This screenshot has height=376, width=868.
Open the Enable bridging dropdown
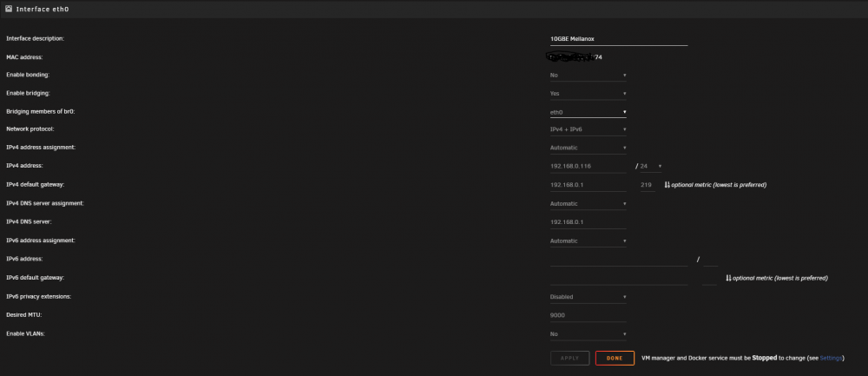click(588, 94)
